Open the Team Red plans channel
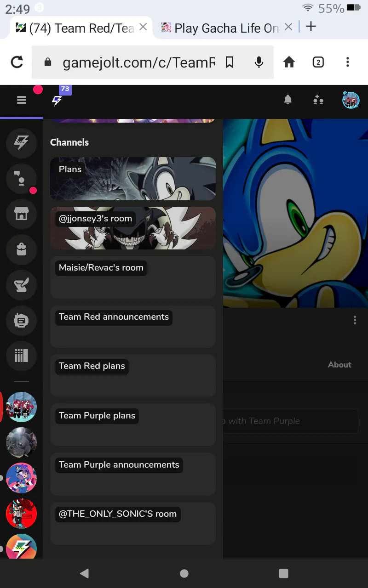The height and width of the screenshot is (588, 368). coord(133,375)
